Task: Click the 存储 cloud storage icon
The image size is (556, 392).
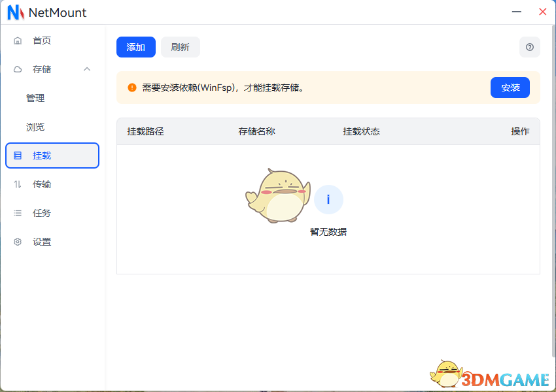Action: (x=17, y=69)
